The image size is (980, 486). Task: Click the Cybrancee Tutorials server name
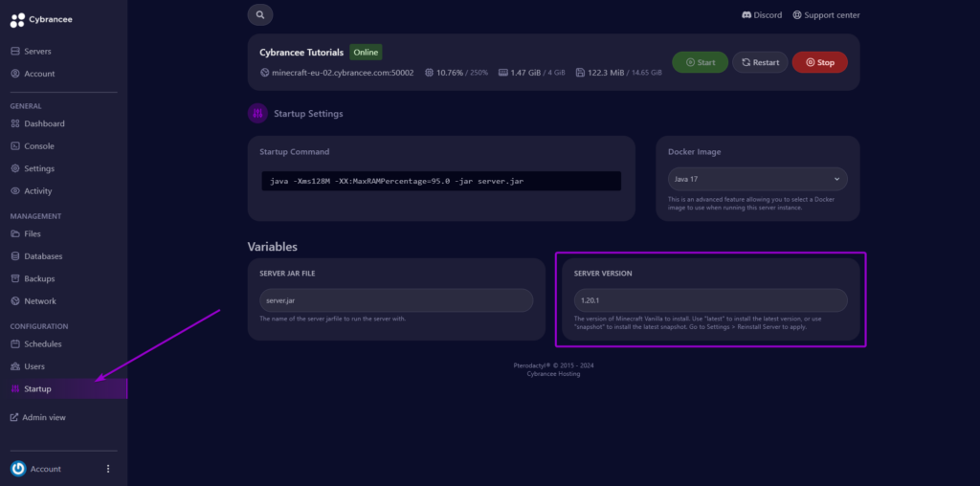[301, 53]
